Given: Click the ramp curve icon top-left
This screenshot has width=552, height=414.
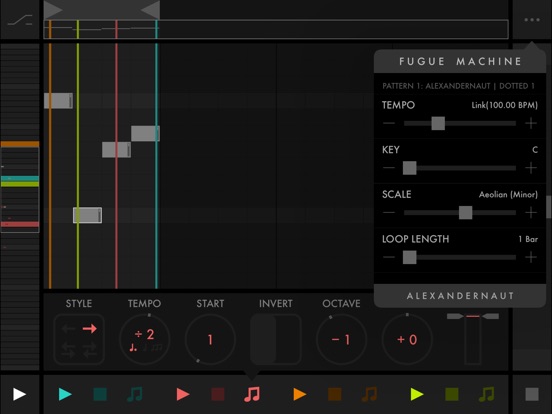Looking at the screenshot, I should (20, 20).
